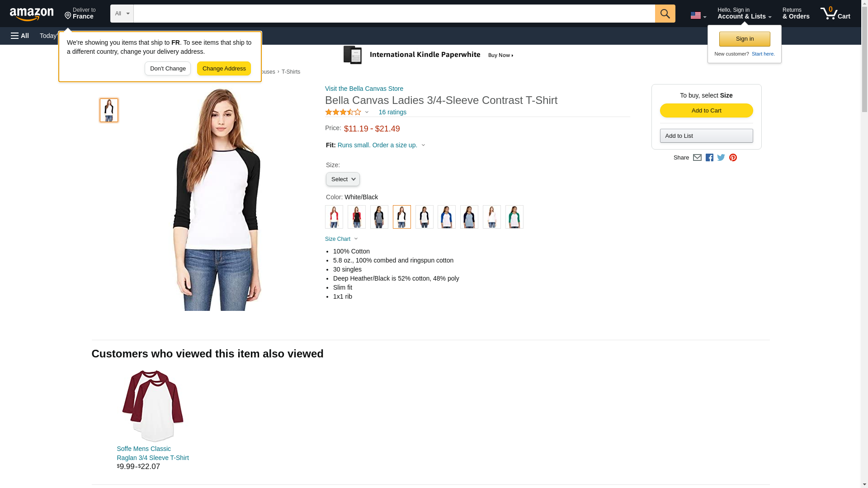Expand the Size Chart
Image resolution: width=868 pixels, height=488 pixels.
point(341,239)
